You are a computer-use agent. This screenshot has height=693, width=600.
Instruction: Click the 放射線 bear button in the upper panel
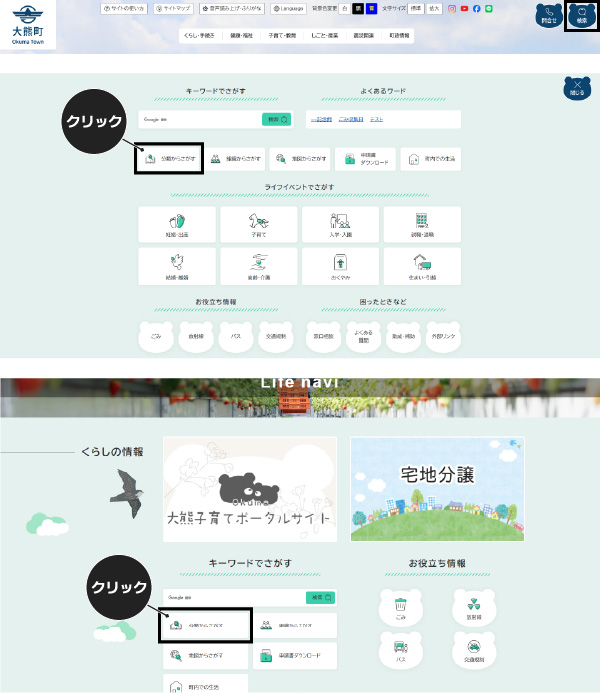[196, 336]
